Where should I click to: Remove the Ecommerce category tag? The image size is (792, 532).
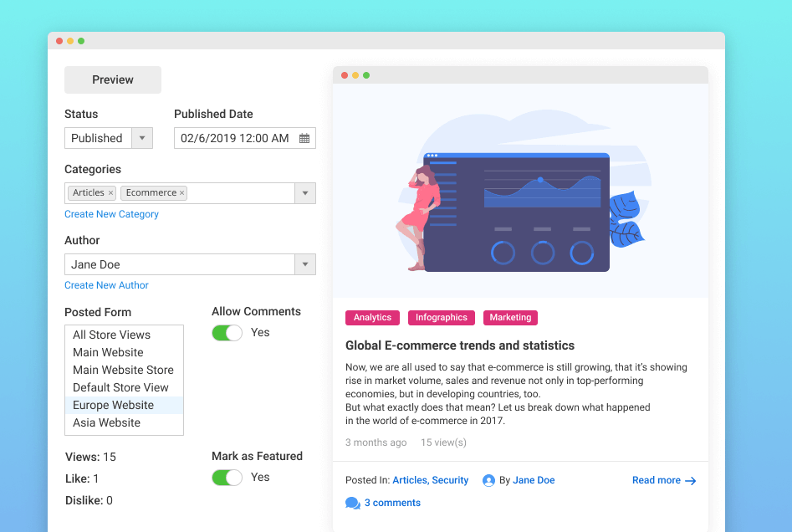[x=181, y=193]
